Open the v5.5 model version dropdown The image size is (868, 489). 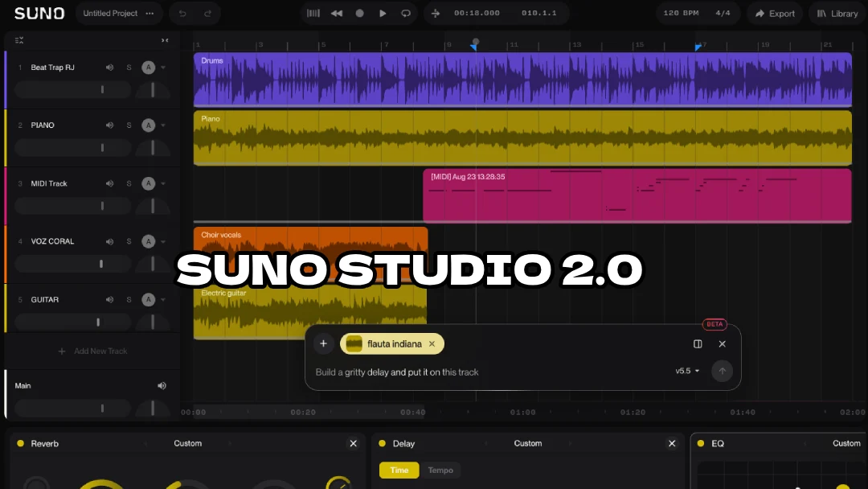pyautogui.click(x=687, y=371)
